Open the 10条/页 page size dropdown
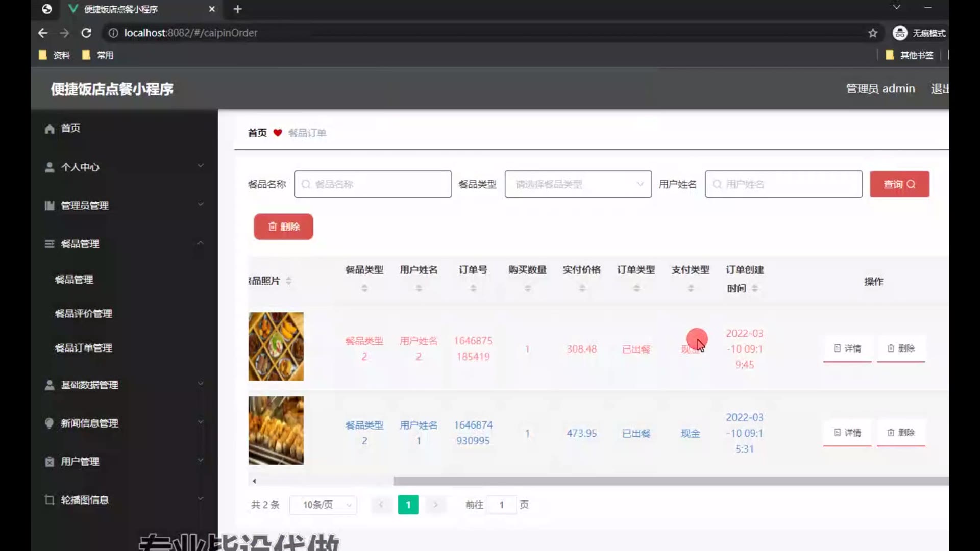 [x=323, y=505]
